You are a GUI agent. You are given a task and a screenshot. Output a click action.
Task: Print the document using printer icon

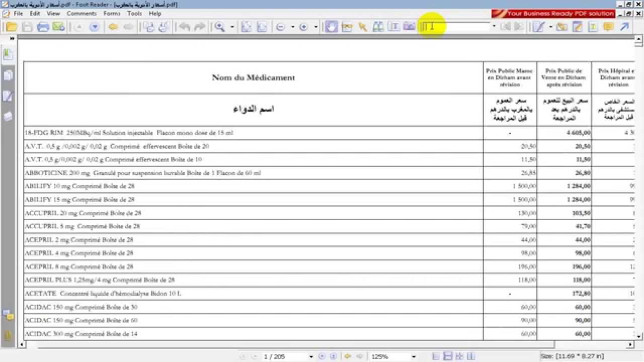(x=43, y=27)
